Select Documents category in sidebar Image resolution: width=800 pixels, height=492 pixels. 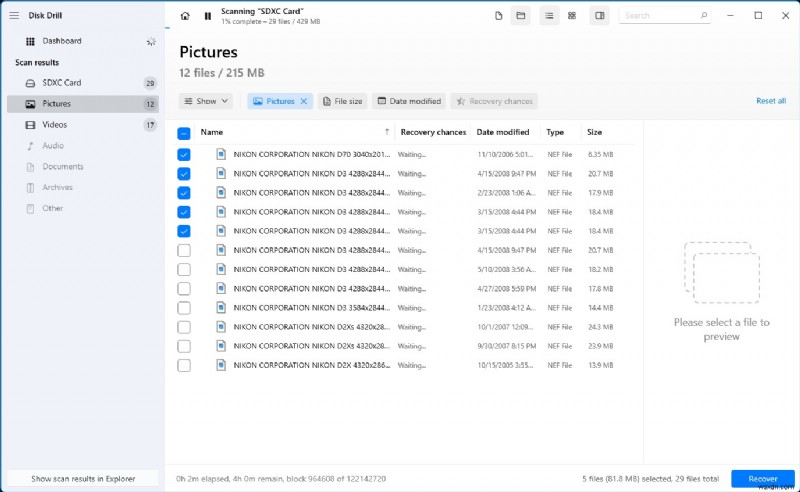[83, 167]
